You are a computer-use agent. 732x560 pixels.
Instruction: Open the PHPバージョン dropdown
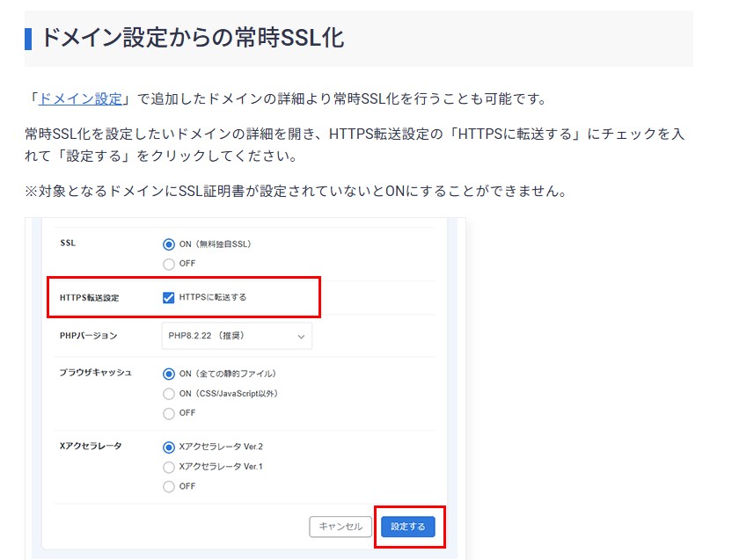coord(237,336)
